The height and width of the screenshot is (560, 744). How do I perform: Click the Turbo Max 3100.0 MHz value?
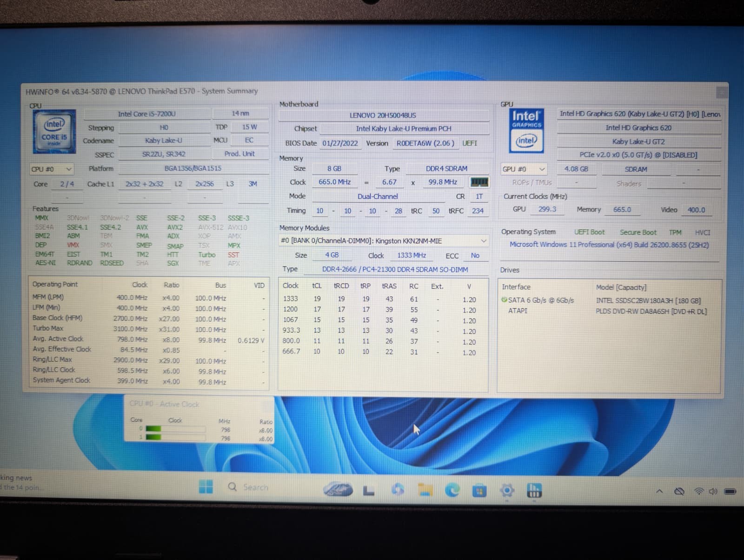[x=130, y=329]
